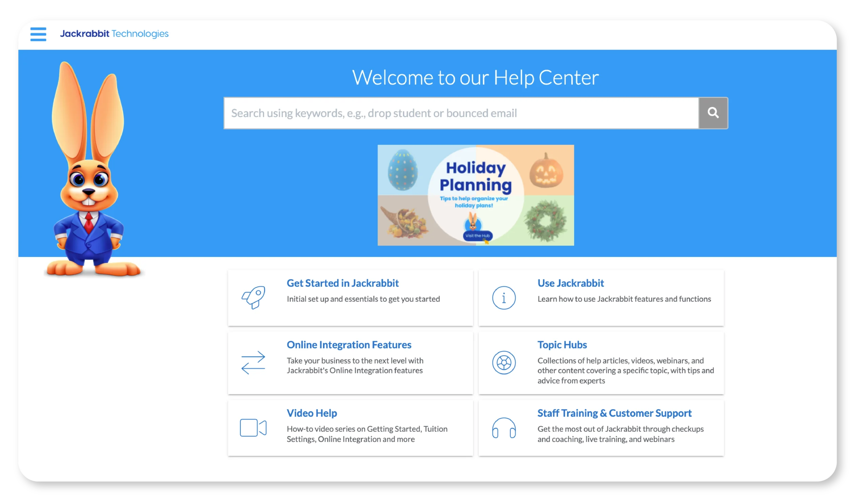Click the search magnifying glass button
The height and width of the screenshot is (504, 867).
(713, 113)
